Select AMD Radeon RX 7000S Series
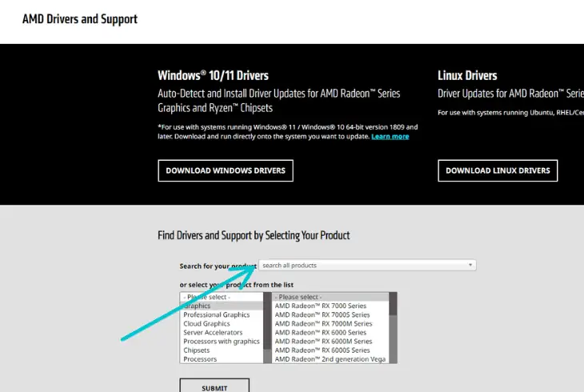The image size is (584, 392). [330, 315]
